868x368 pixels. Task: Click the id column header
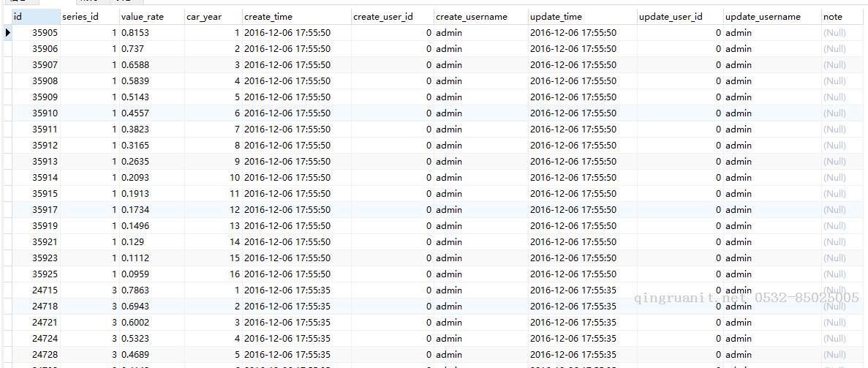35,17
